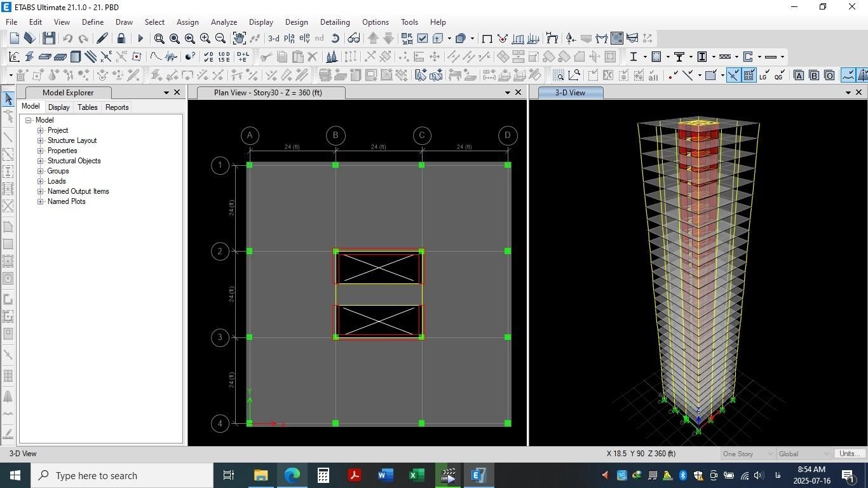Open the Global coordinate system dropdown

[804, 454]
